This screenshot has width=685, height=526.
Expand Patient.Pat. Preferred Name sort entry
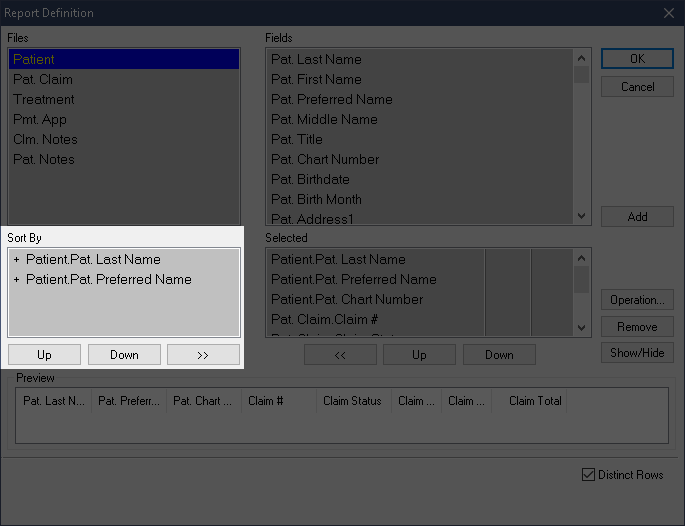pos(17,280)
